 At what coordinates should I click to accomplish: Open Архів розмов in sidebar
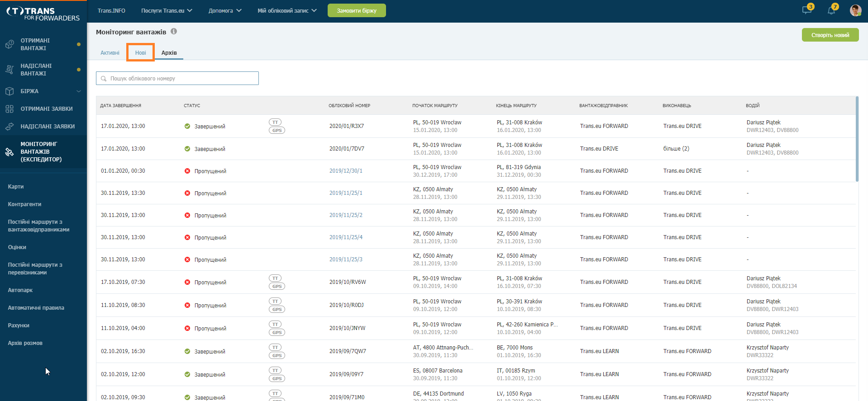point(25,343)
